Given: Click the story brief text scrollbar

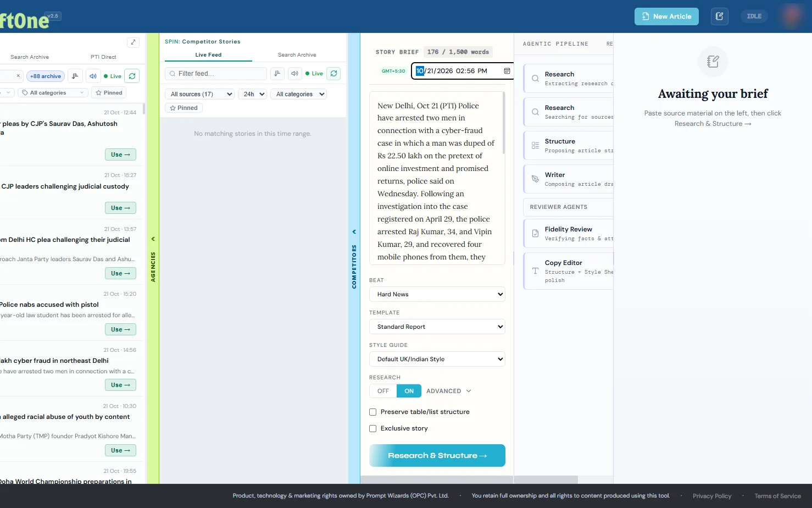Looking at the screenshot, I should point(503,123).
